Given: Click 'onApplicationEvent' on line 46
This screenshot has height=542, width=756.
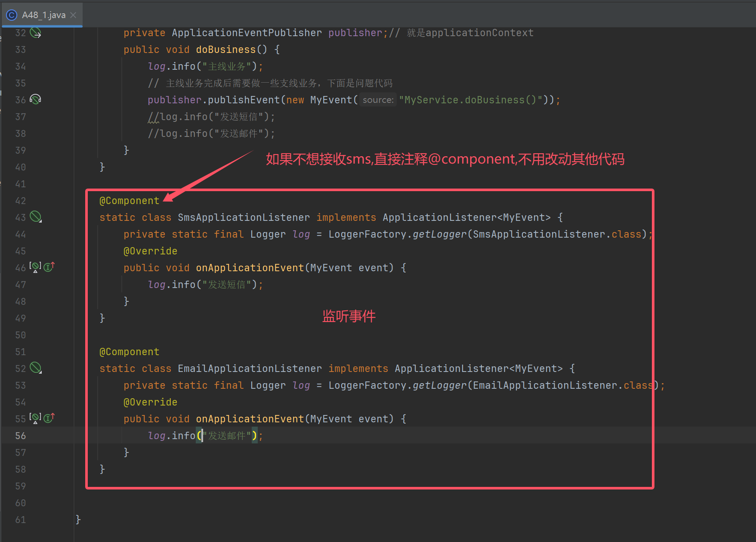Looking at the screenshot, I should click(x=250, y=268).
